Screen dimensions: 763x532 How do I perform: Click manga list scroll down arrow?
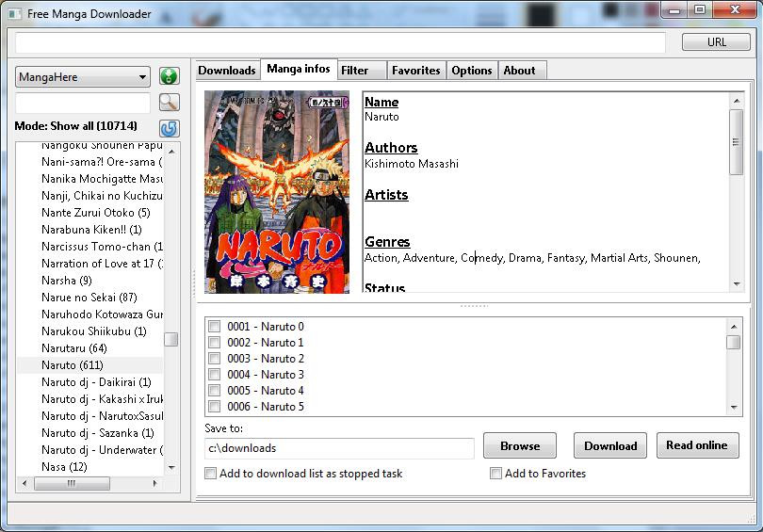171,467
